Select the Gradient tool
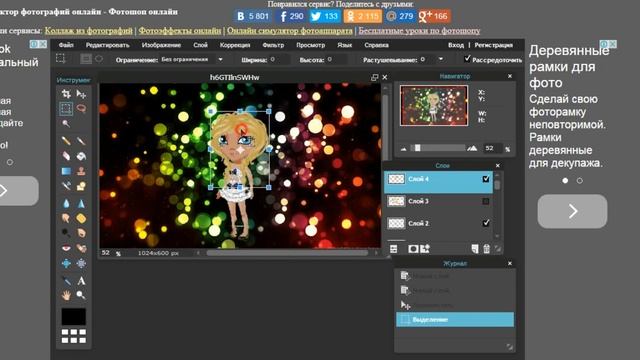The height and width of the screenshot is (360, 640). [66, 171]
